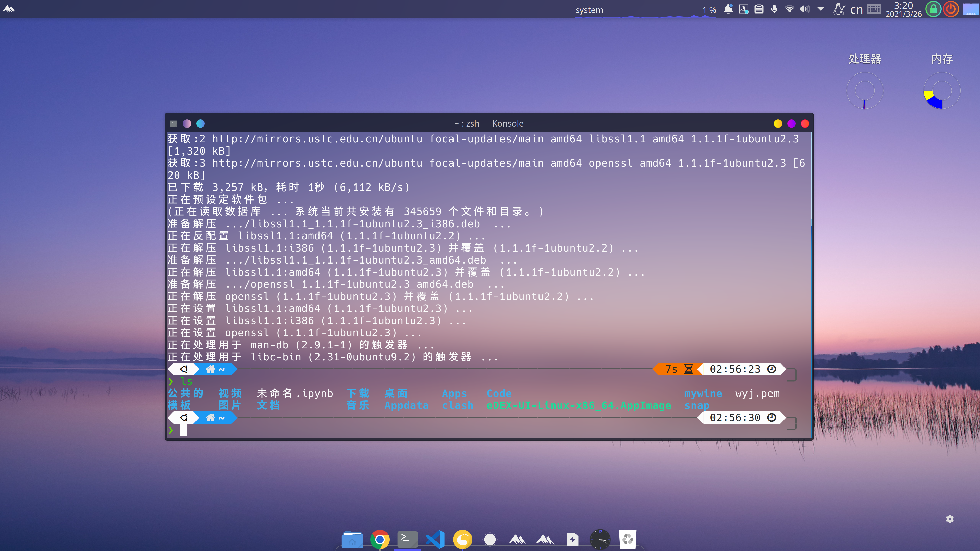The width and height of the screenshot is (980, 551).
Task: Click the 'Appdata' folder name
Action: coord(406,406)
